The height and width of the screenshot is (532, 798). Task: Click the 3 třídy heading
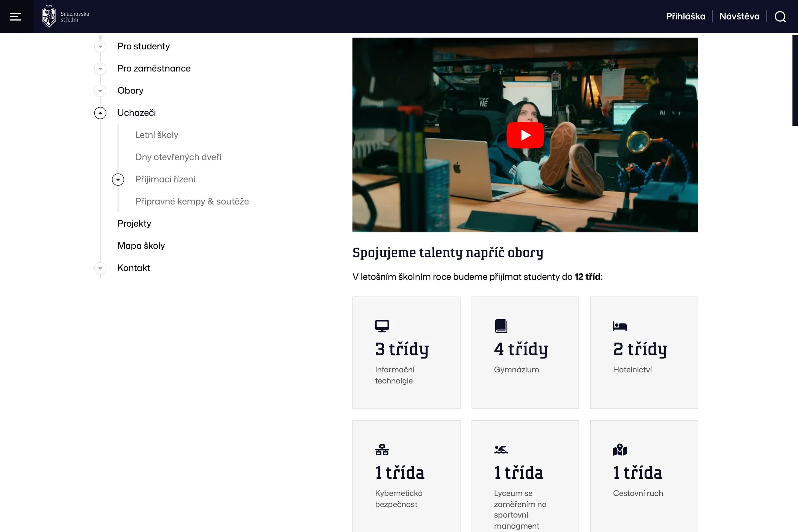click(x=402, y=349)
